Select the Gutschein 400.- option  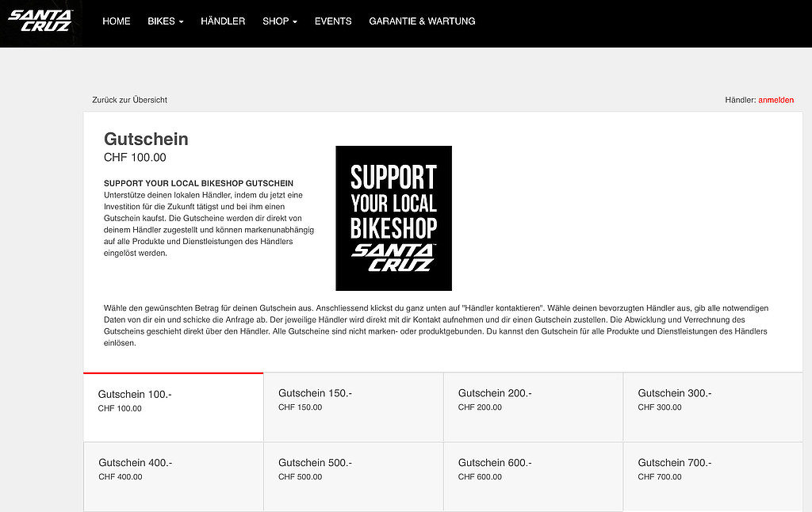[x=173, y=476]
